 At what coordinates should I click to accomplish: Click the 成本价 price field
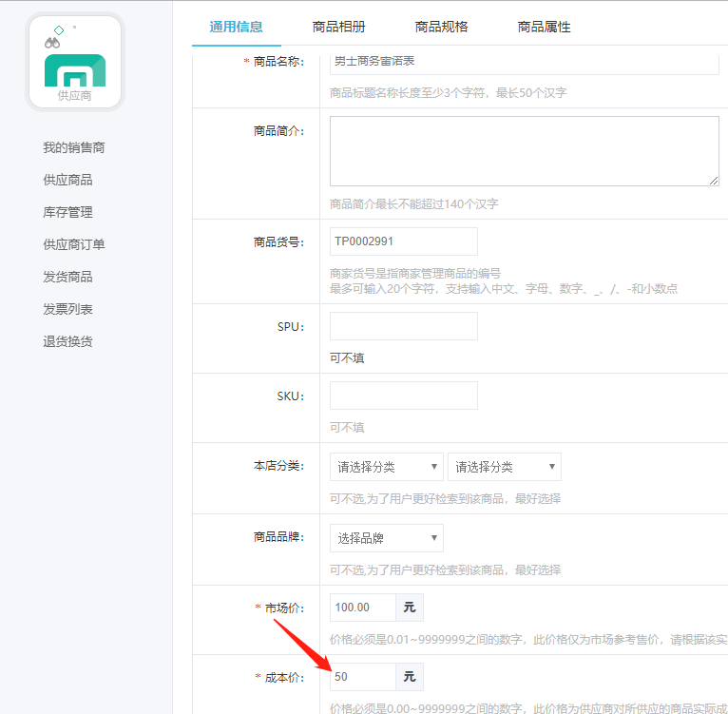(363, 677)
